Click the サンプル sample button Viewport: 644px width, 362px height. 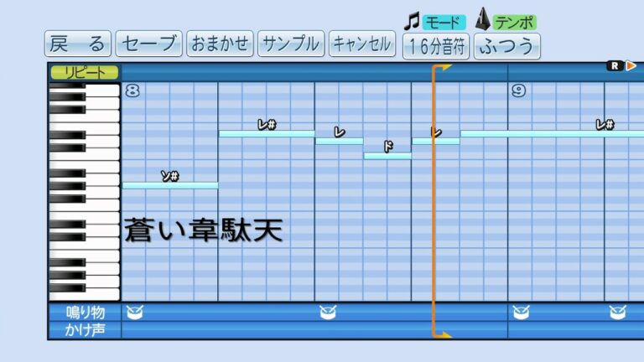pos(290,44)
